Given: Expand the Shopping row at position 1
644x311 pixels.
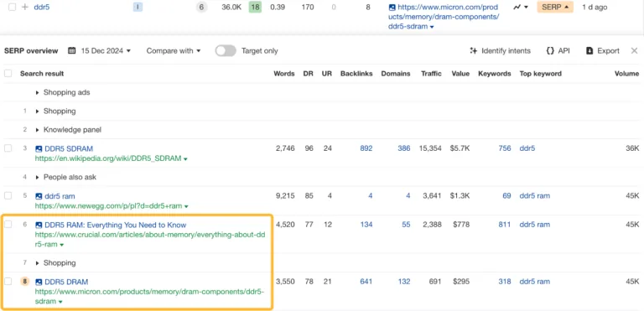Looking at the screenshot, I should pyautogui.click(x=38, y=111).
